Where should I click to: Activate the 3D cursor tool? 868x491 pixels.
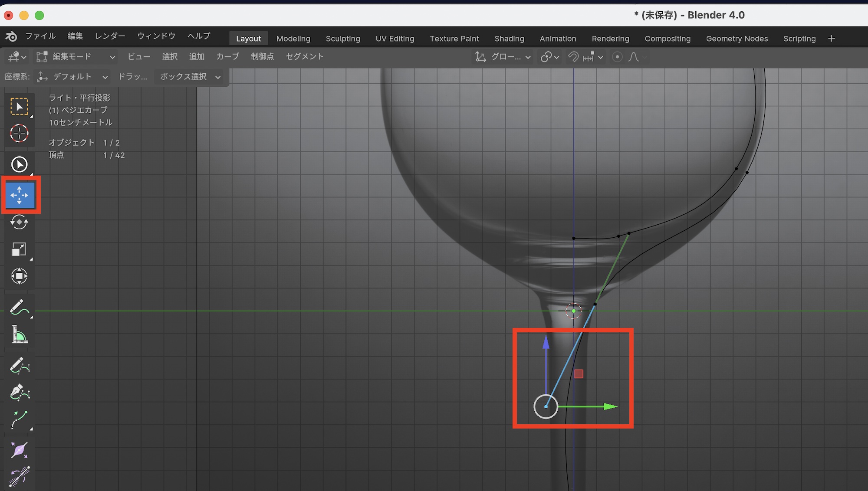[19, 133]
